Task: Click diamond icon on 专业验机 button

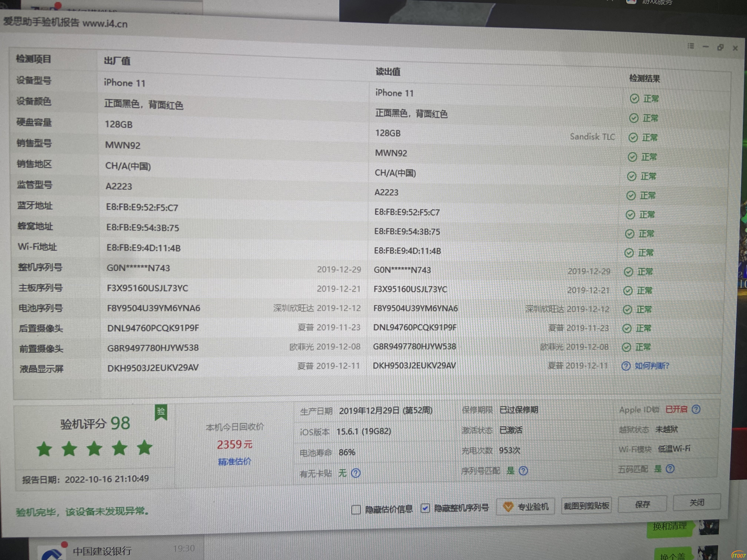Action: (508, 506)
